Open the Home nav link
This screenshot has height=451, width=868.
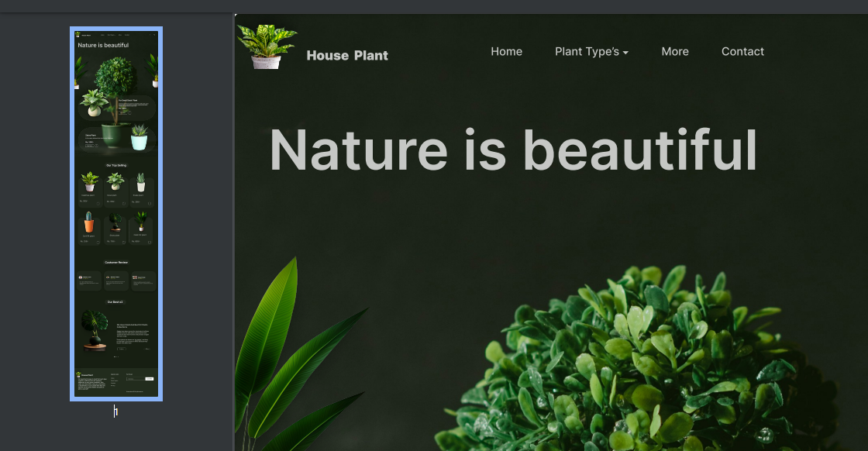point(506,51)
